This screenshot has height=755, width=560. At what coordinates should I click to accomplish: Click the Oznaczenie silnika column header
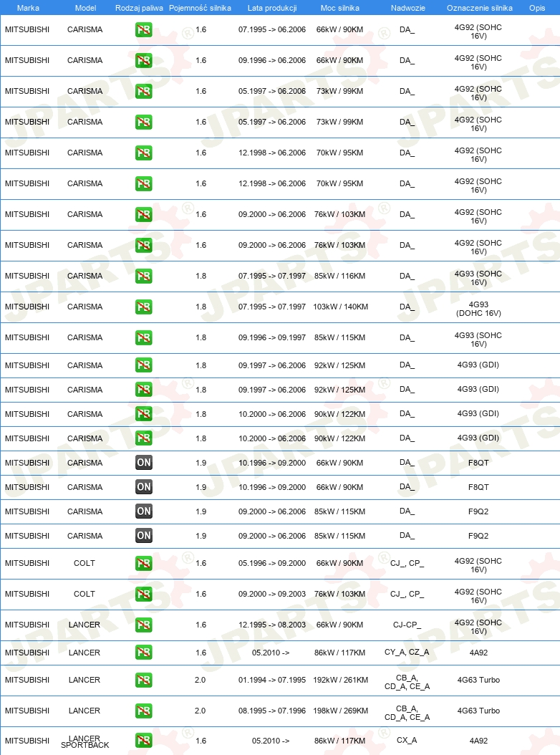pyautogui.click(x=480, y=8)
